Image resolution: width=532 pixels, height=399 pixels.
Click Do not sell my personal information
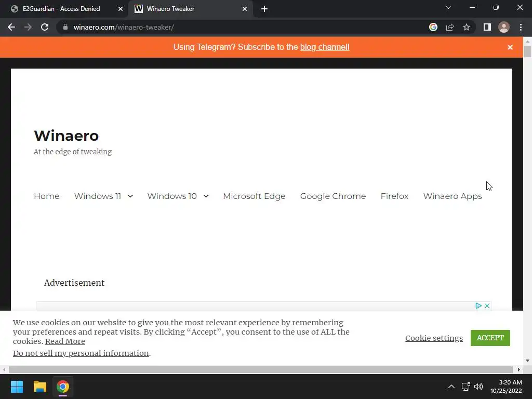click(x=81, y=353)
